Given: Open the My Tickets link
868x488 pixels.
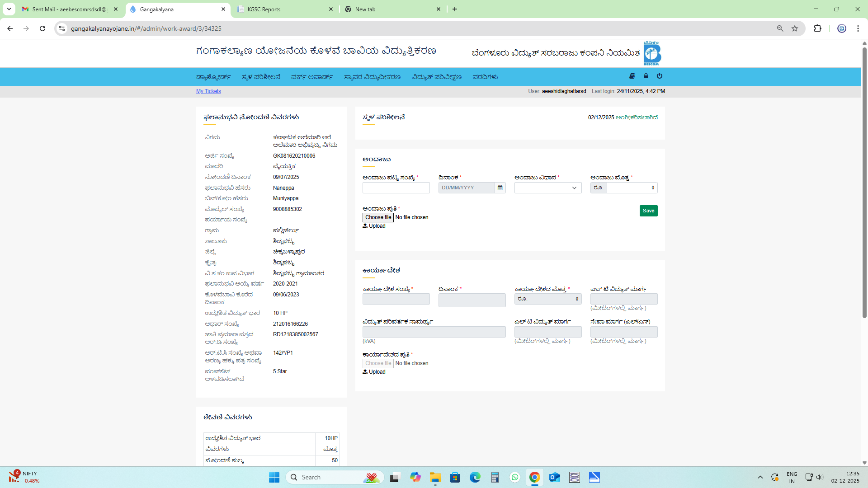Looking at the screenshot, I should 208,91.
